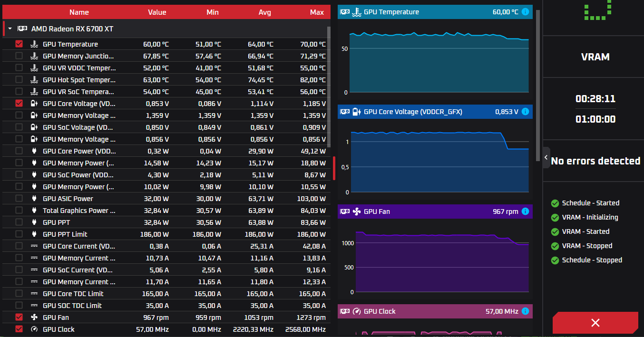Click the elapsed time 00:28:11

click(595, 99)
